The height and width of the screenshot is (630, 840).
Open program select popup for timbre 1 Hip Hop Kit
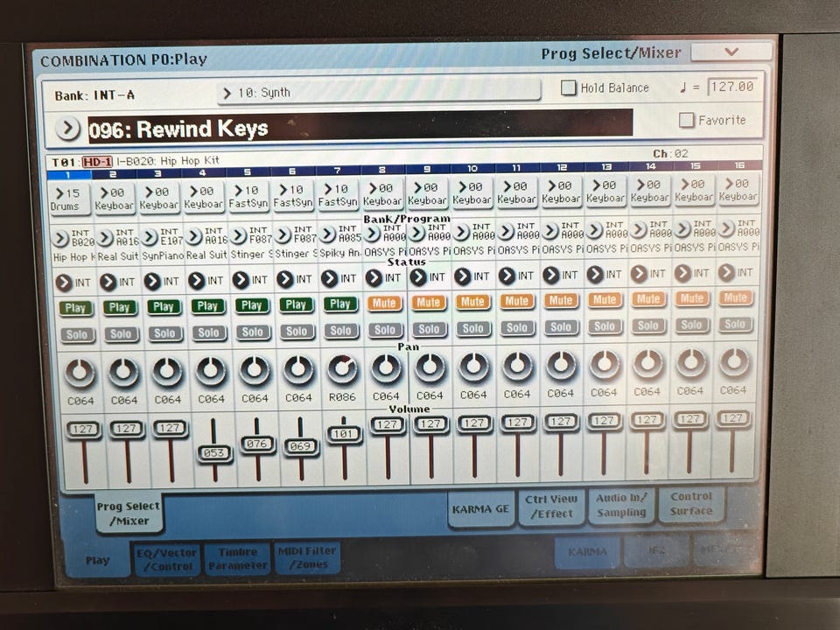(x=60, y=238)
